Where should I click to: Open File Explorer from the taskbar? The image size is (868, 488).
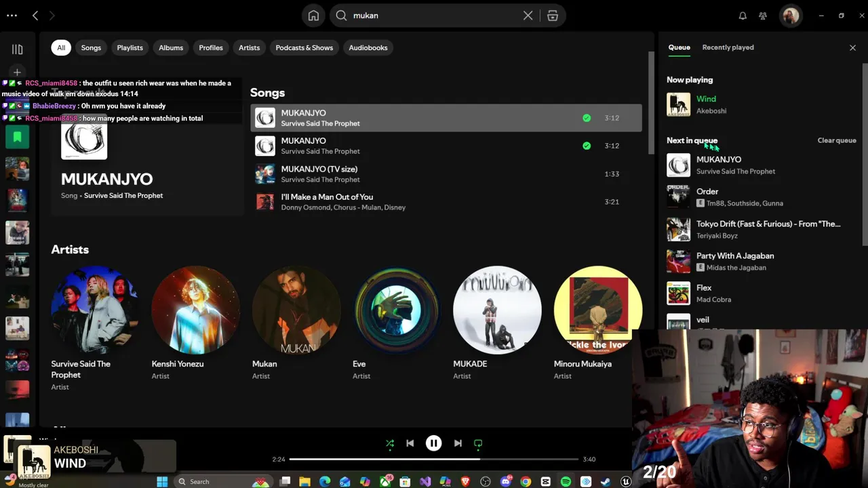pos(304,482)
